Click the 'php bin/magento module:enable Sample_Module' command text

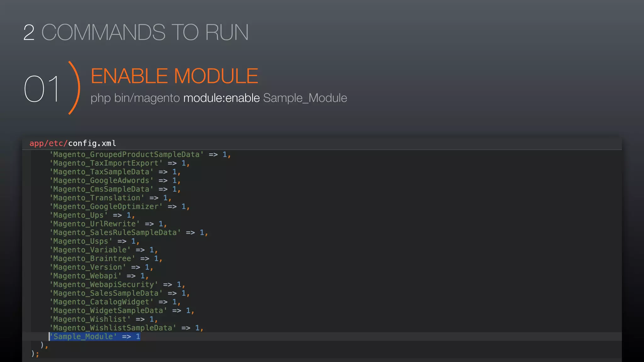pos(219,98)
